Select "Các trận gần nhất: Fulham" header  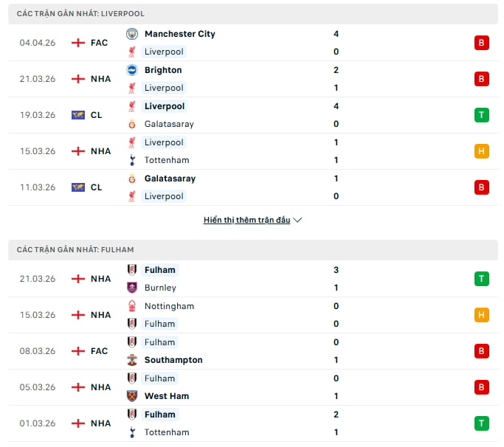tap(75, 249)
